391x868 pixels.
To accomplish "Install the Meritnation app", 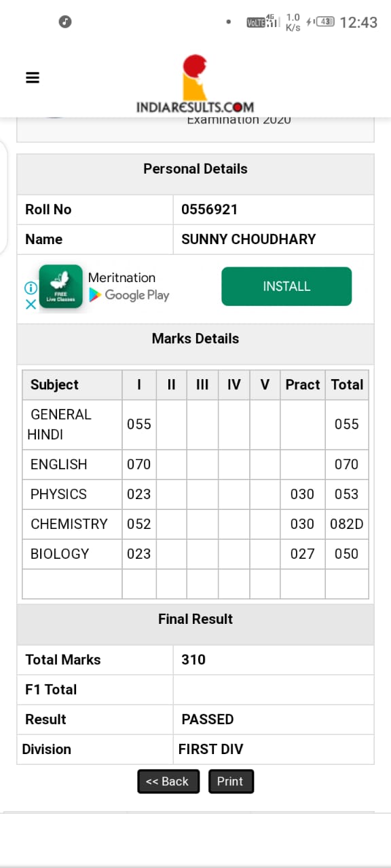I will pyautogui.click(x=286, y=286).
